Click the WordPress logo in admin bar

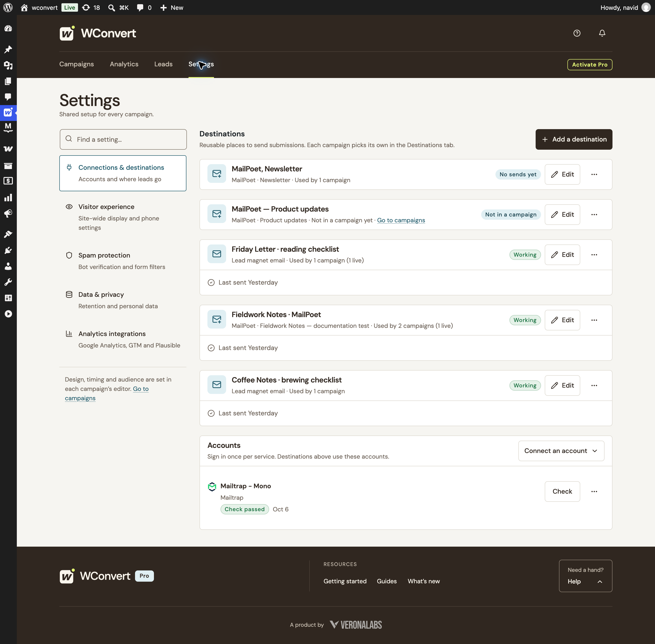[8, 7]
